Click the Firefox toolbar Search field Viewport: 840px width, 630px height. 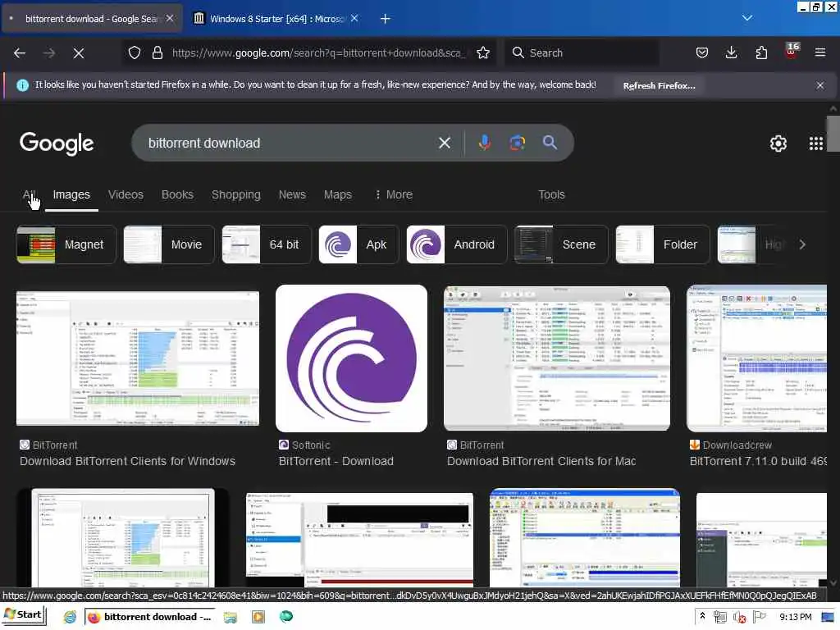click(x=582, y=52)
